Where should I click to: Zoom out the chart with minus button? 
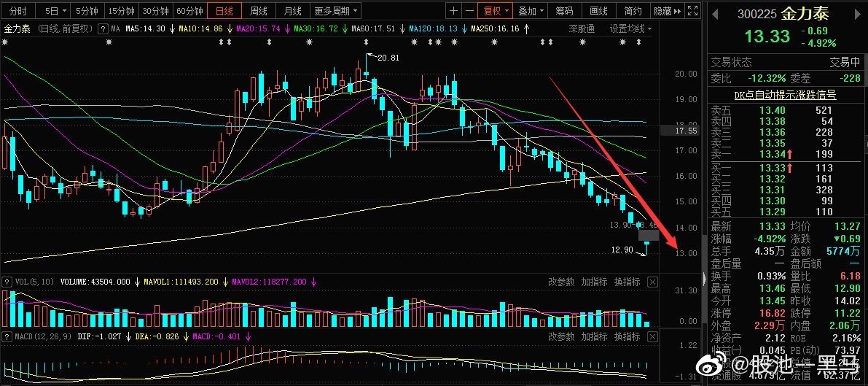coord(468,11)
